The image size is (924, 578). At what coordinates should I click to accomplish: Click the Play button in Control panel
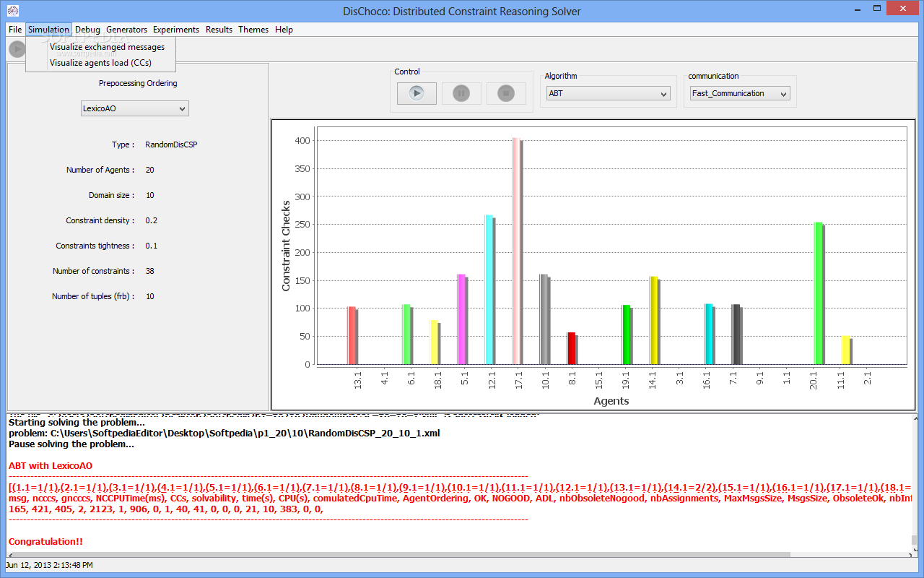417,93
